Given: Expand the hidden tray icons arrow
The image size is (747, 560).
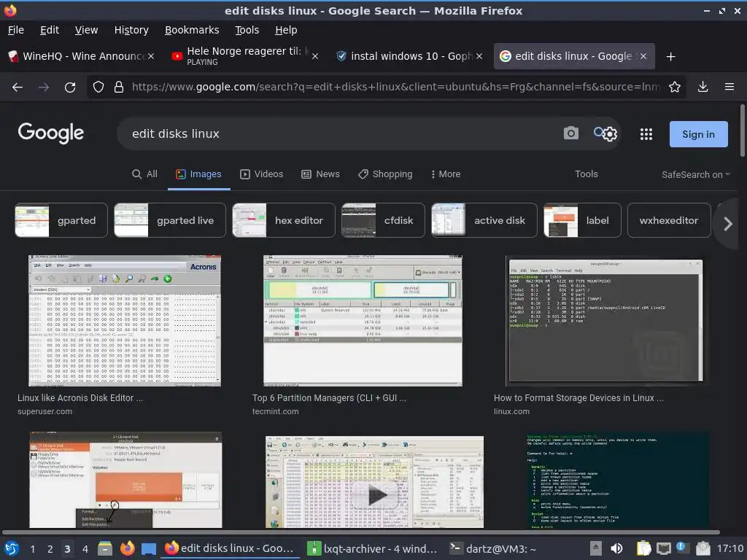Looking at the screenshot, I should 595,548.
